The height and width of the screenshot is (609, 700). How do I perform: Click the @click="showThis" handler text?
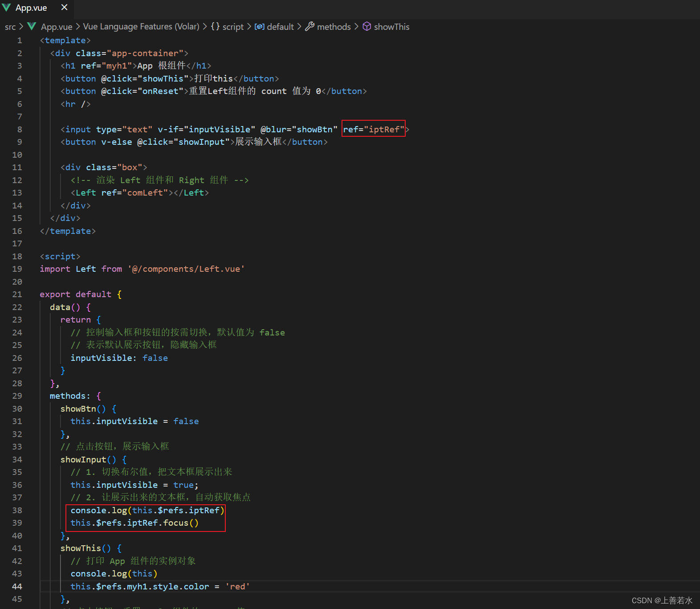pos(145,79)
